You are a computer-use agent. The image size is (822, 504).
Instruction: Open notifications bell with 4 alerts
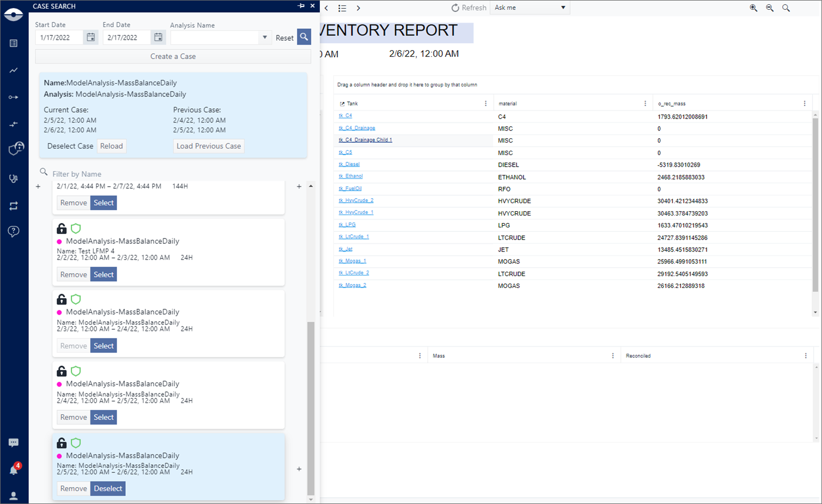pos(14,469)
